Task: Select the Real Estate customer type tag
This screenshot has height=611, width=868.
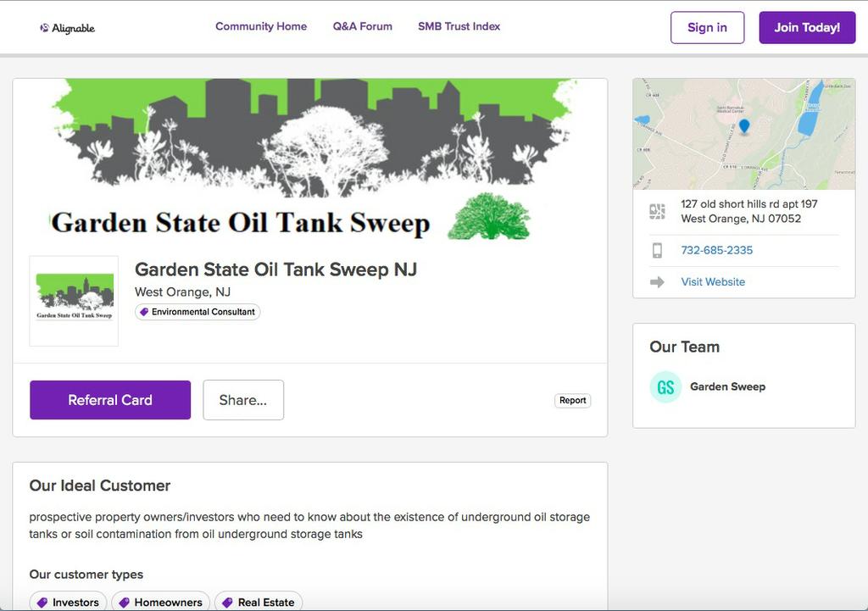Action: [x=259, y=602]
